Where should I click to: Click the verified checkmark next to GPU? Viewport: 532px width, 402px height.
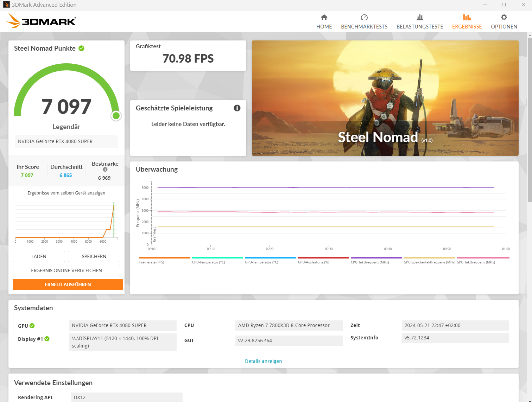[32, 326]
